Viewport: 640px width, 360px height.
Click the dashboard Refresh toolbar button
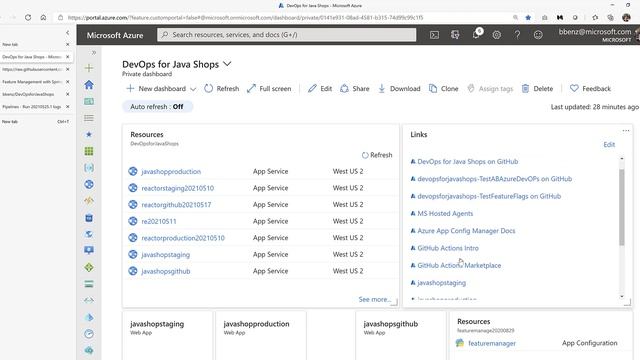(x=222, y=89)
